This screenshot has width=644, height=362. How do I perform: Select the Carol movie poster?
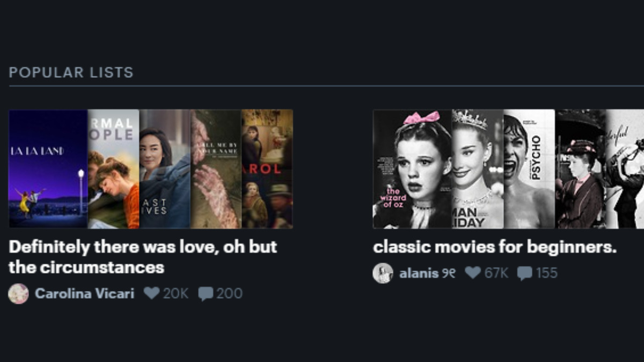coord(267,169)
